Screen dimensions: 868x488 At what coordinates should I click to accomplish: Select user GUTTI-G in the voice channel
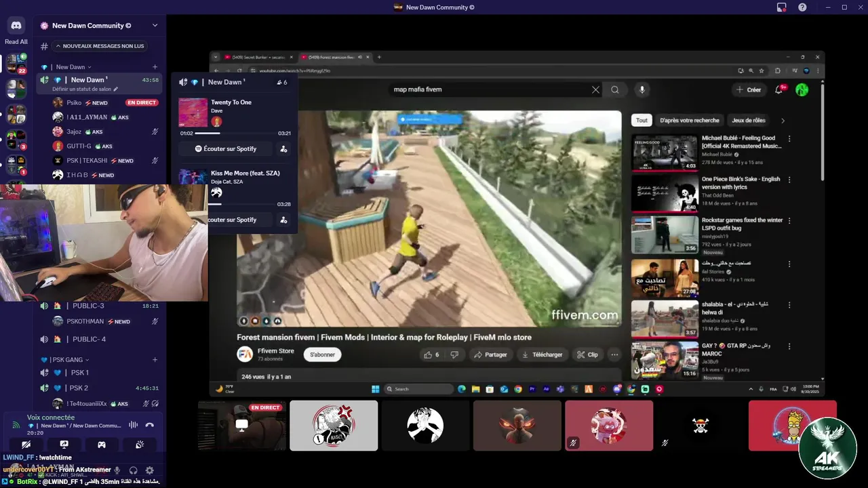coord(100,146)
